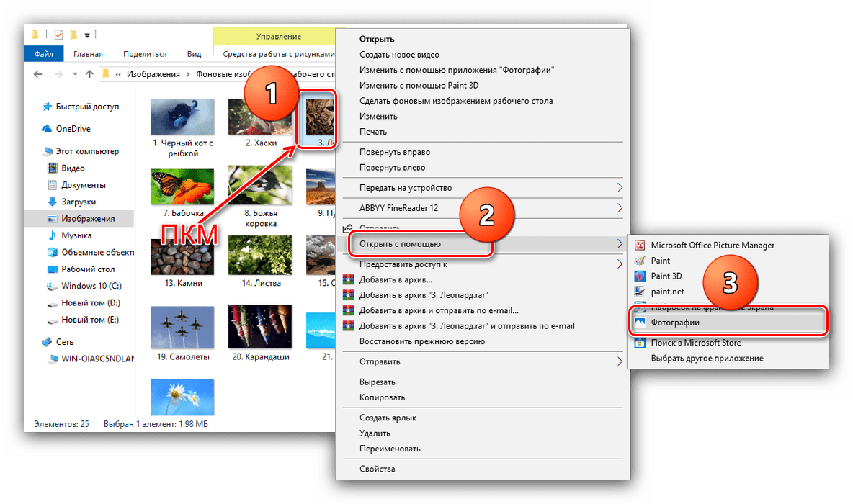Click the This PC computer icon
Image resolution: width=853 pixels, height=504 pixels.
tap(48, 151)
